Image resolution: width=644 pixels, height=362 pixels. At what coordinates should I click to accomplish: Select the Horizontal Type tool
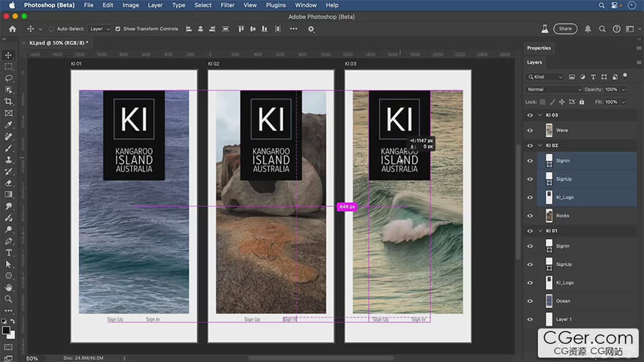point(8,253)
